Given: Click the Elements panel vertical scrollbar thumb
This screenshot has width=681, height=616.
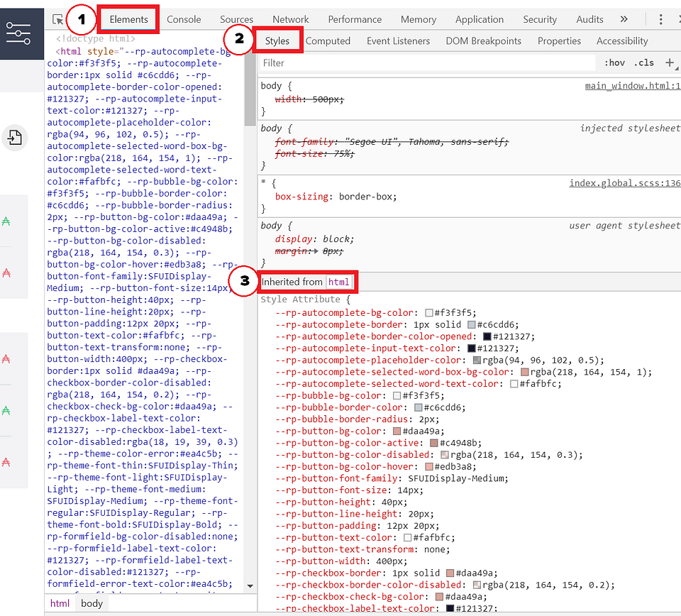Looking at the screenshot, I should [250, 88].
